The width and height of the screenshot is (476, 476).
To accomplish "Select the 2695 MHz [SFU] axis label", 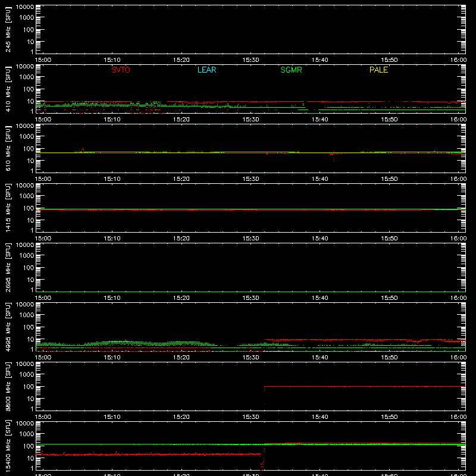I will coord(8,268).
